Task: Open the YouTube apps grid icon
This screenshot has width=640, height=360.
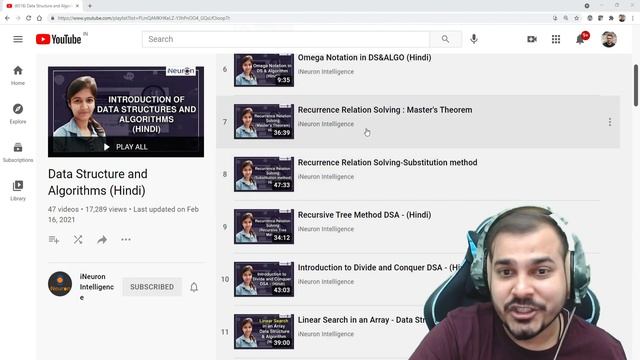Action: 556,39
